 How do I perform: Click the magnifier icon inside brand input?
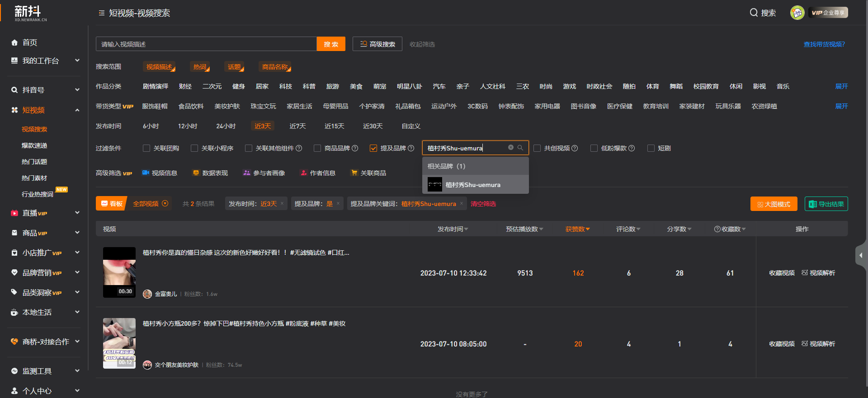(520, 148)
